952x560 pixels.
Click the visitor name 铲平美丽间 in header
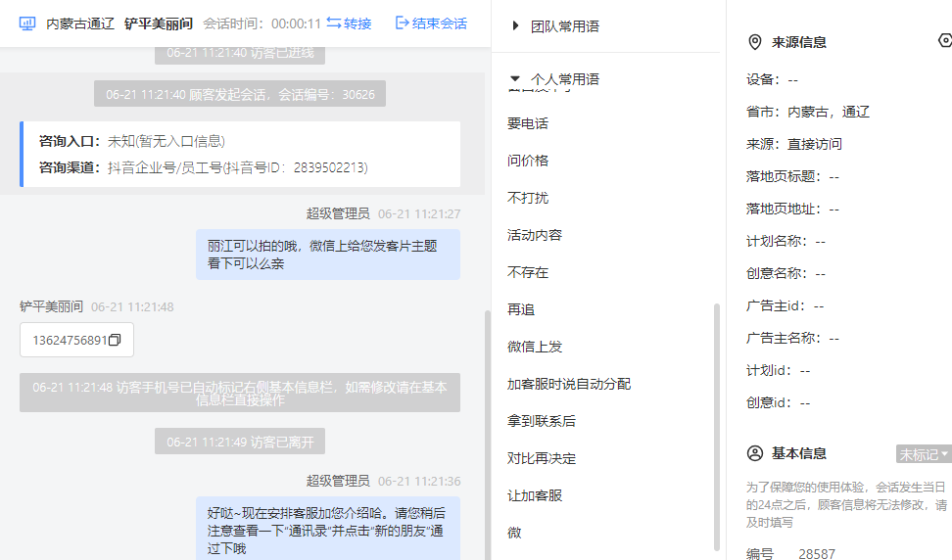[x=159, y=23]
